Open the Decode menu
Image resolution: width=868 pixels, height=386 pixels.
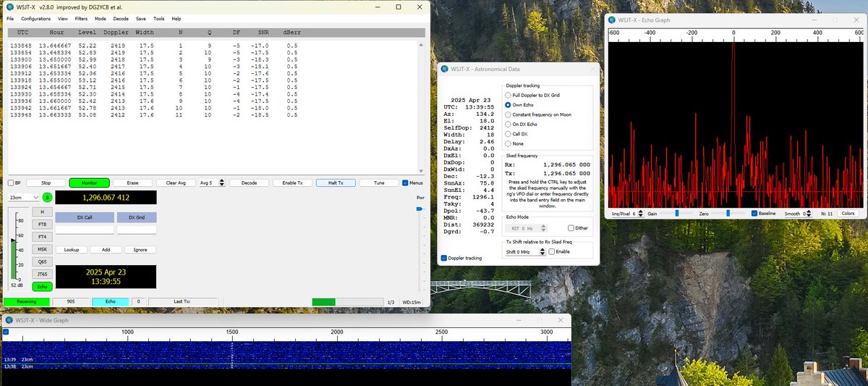pyautogui.click(x=121, y=18)
